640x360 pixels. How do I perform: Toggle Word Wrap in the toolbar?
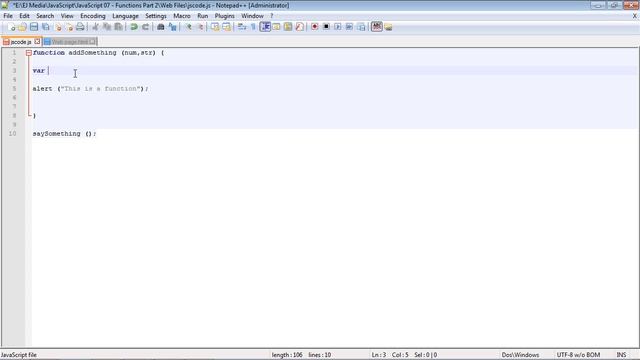coord(242,27)
